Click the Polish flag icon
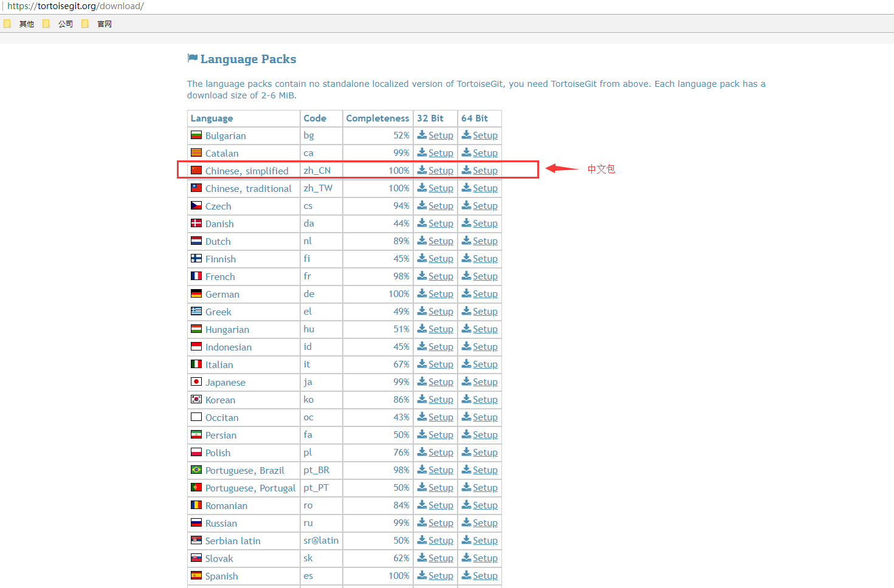This screenshot has width=894, height=588. click(x=196, y=452)
